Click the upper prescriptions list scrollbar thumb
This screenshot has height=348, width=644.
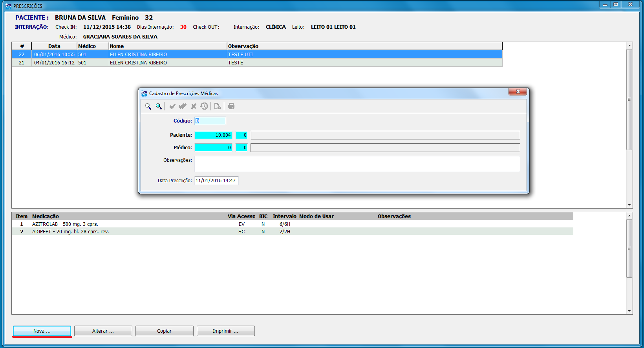629,99
